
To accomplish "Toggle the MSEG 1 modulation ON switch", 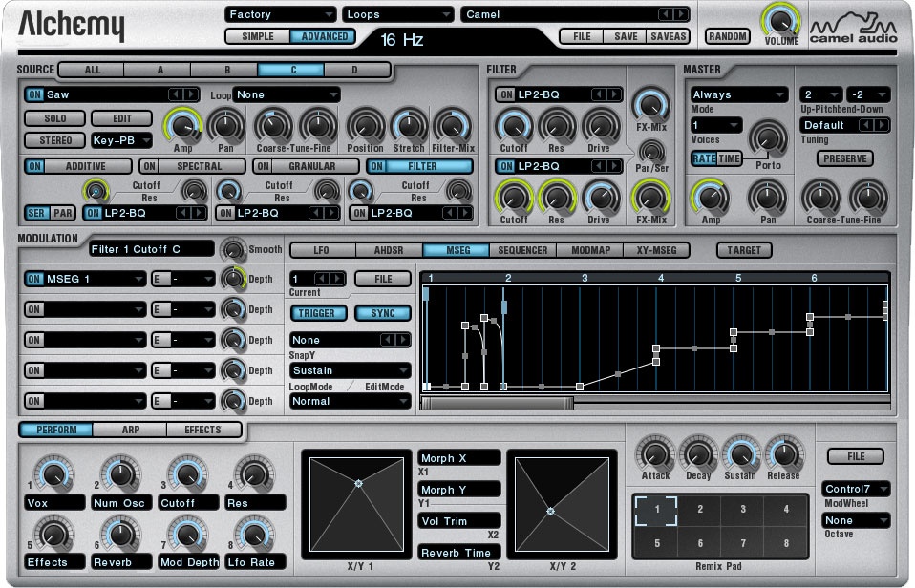I will pyautogui.click(x=34, y=279).
